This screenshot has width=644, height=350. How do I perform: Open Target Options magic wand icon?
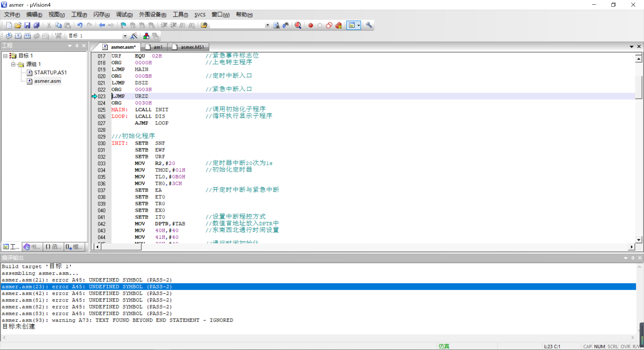pyautogui.click(x=134, y=36)
